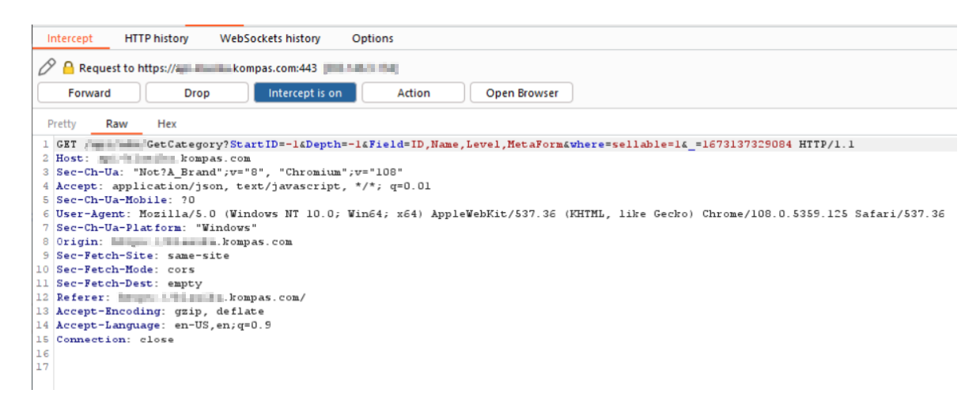Viewport: 980px width, 420px height.
Task: Switch the request view to Pretty
Action: pyautogui.click(x=62, y=124)
